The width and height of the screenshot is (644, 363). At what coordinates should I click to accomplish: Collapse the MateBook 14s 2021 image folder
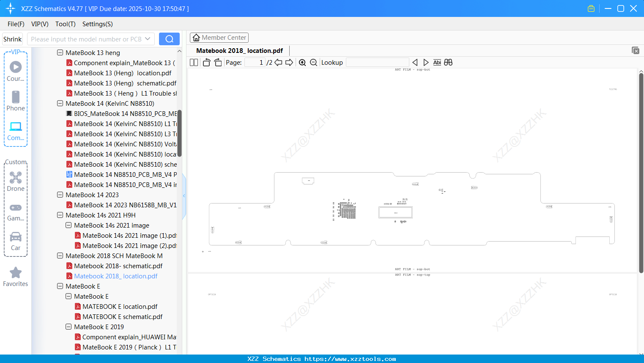pos(69,225)
